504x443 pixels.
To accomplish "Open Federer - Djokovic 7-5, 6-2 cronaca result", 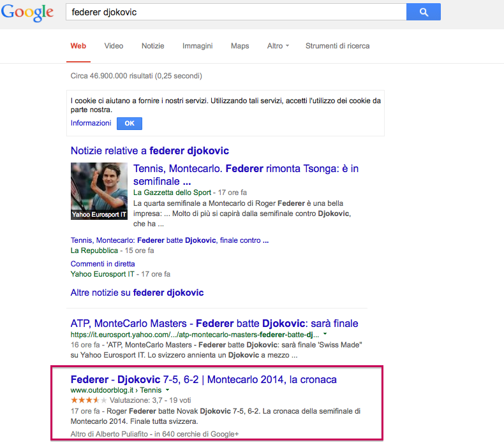I will (204, 380).
